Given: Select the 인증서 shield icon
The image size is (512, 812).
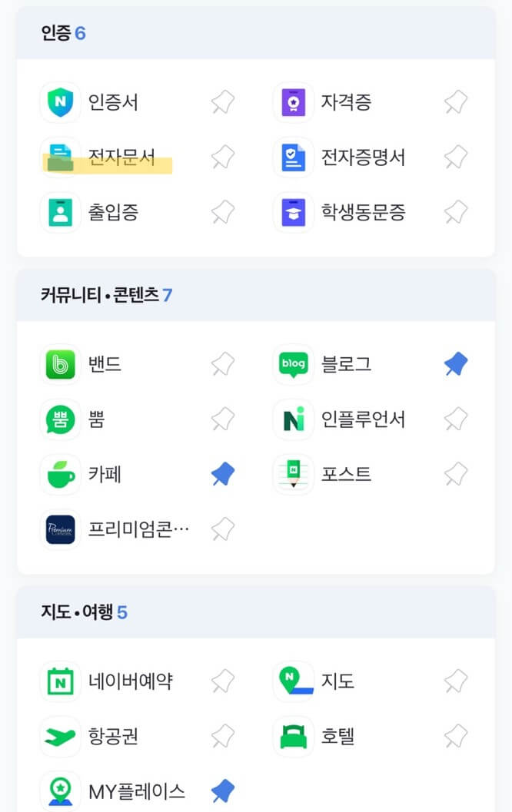Looking at the screenshot, I should coord(60,102).
